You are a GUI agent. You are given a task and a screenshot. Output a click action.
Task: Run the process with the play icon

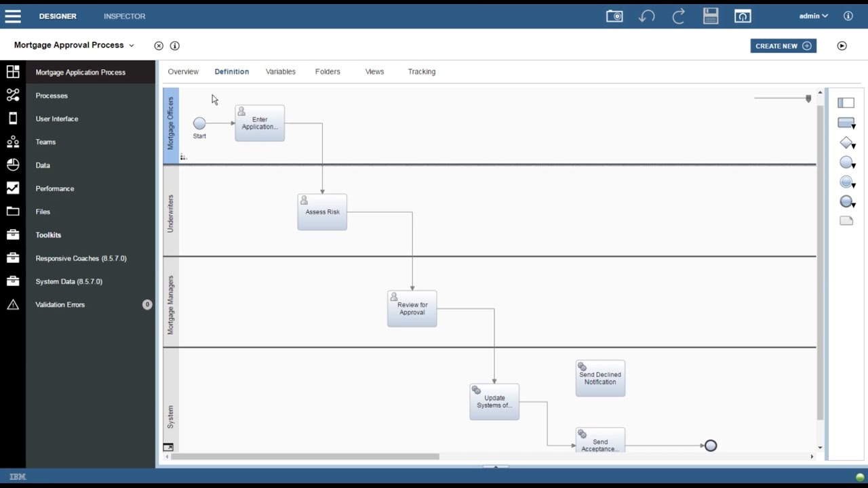[842, 46]
